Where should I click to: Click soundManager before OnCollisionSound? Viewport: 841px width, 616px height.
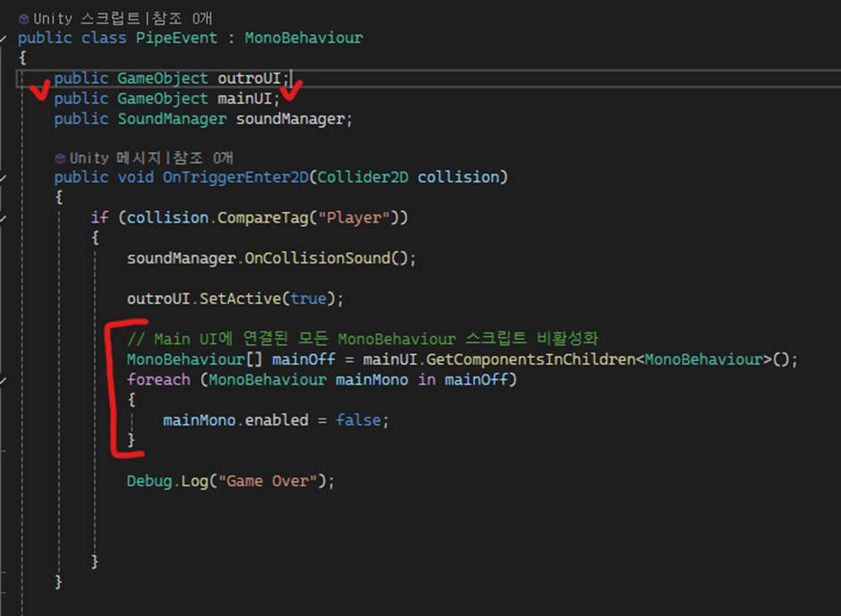(x=182, y=258)
